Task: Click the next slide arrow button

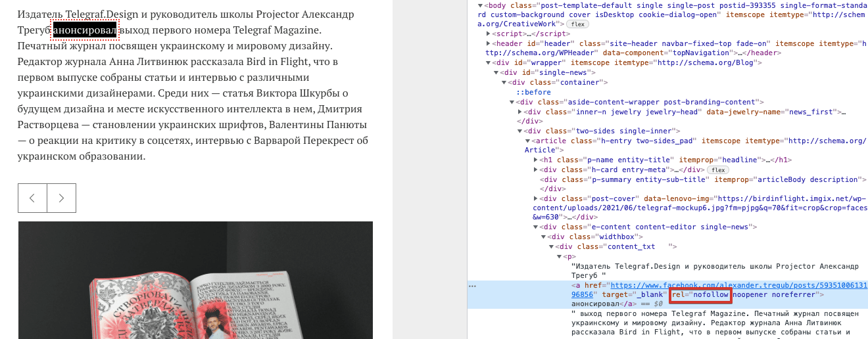Action: pos(61,198)
